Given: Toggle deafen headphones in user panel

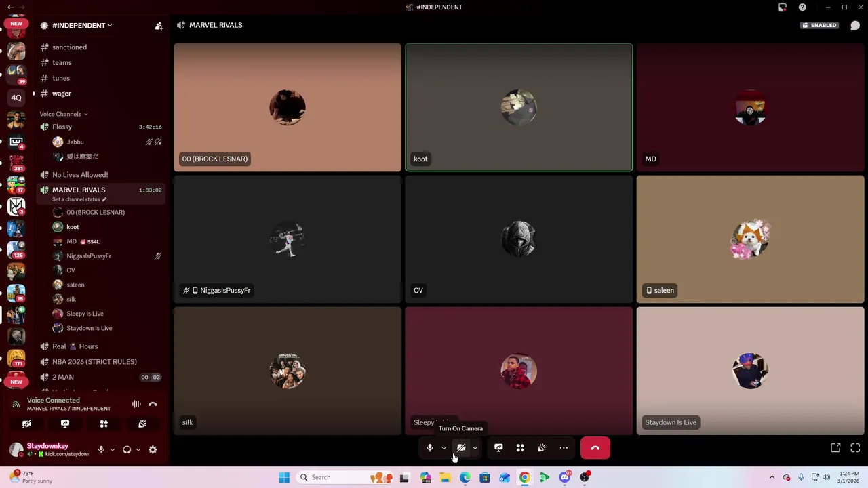Looking at the screenshot, I should coord(127,449).
